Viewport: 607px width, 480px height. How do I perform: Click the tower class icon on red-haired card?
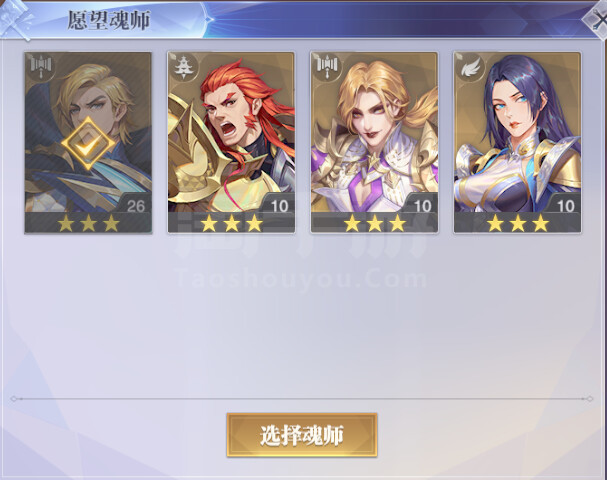(x=182, y=67)
